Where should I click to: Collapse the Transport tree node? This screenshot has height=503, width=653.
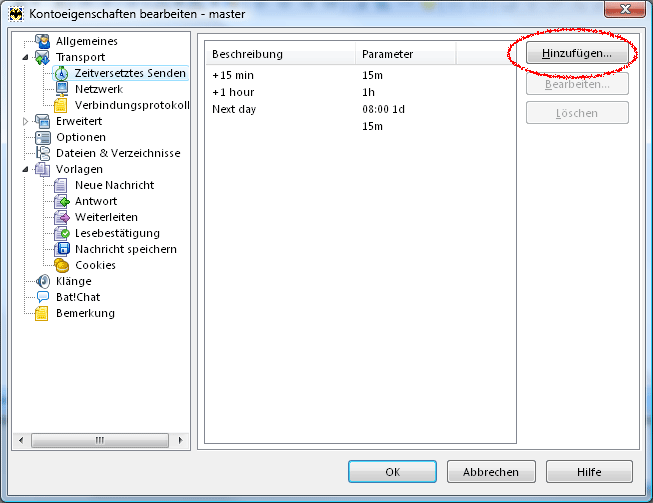pos(25,57)
